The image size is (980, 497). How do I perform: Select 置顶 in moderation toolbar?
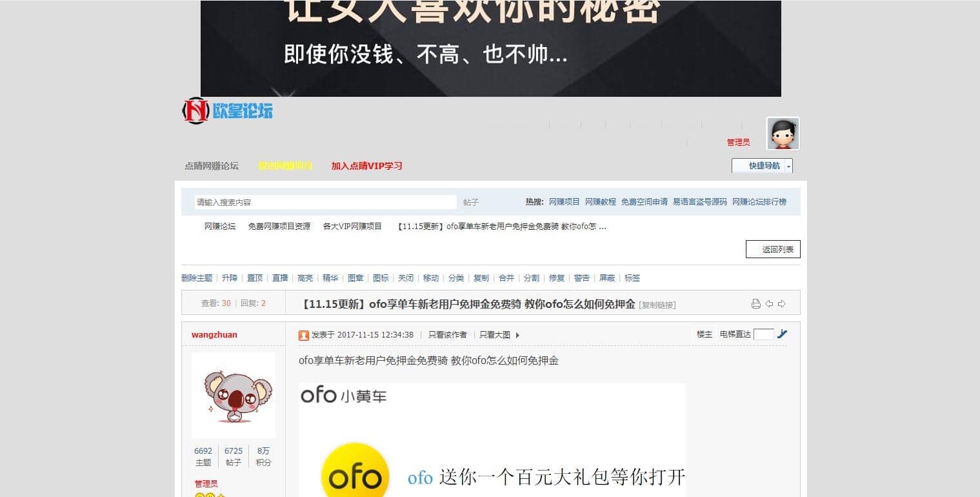pos(255,278)
